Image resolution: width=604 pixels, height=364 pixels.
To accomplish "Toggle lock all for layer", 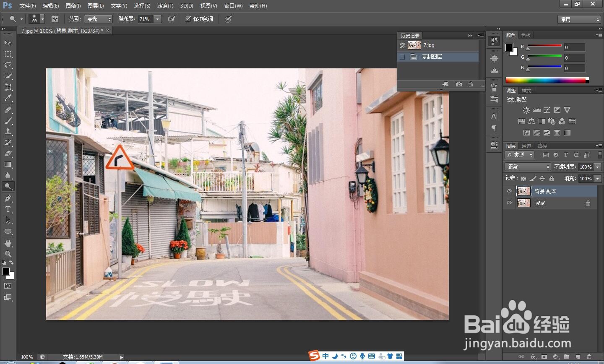I will (x=551, y=179).
